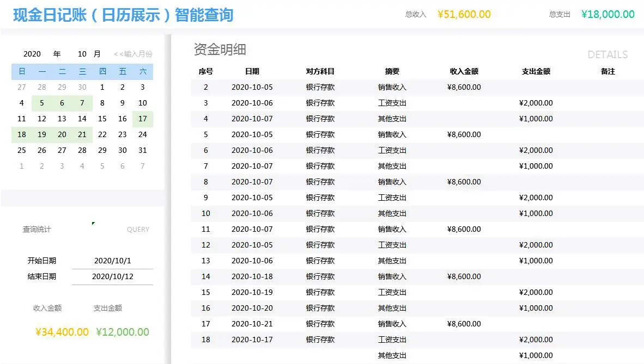This screenshot has width=644, height=364.
Task: Click the 资金明细 heading
Action: [x=220, y=50]
